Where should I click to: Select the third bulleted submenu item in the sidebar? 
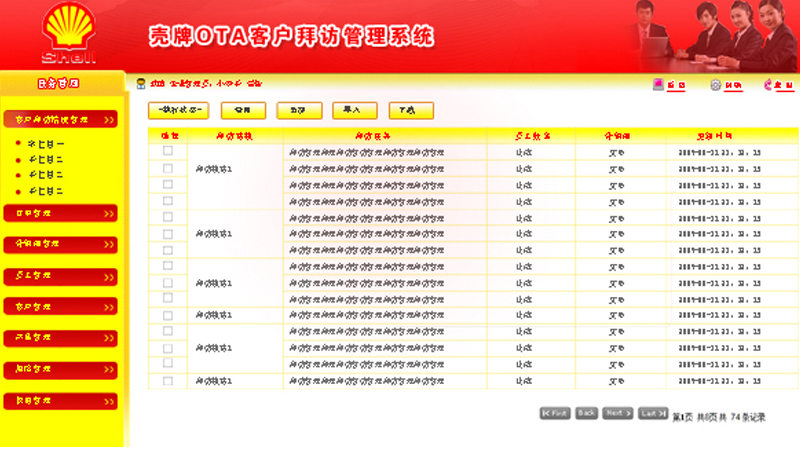[x=45, y=175]
